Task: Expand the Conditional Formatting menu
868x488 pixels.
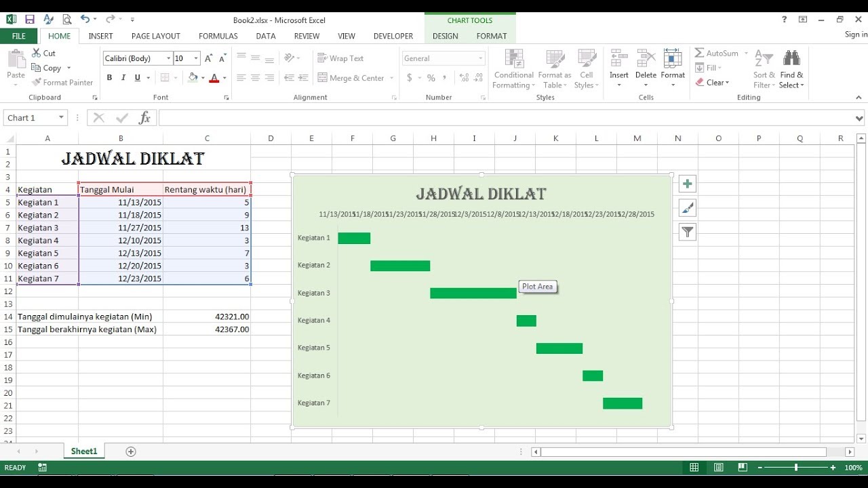Action: [513, 69]
